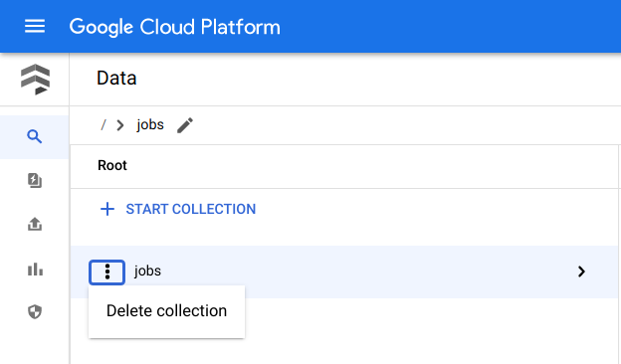
Task: Edit the path using the pencil icon
Action: [185, 125]
